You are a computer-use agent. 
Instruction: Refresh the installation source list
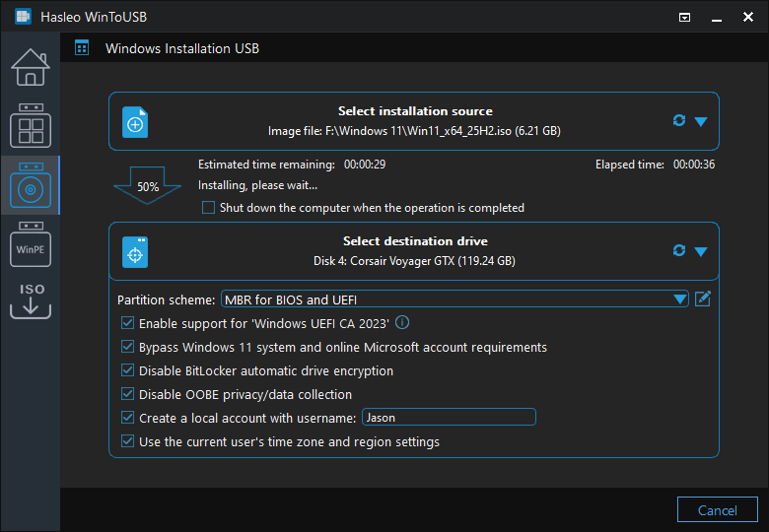pos(678,120)
